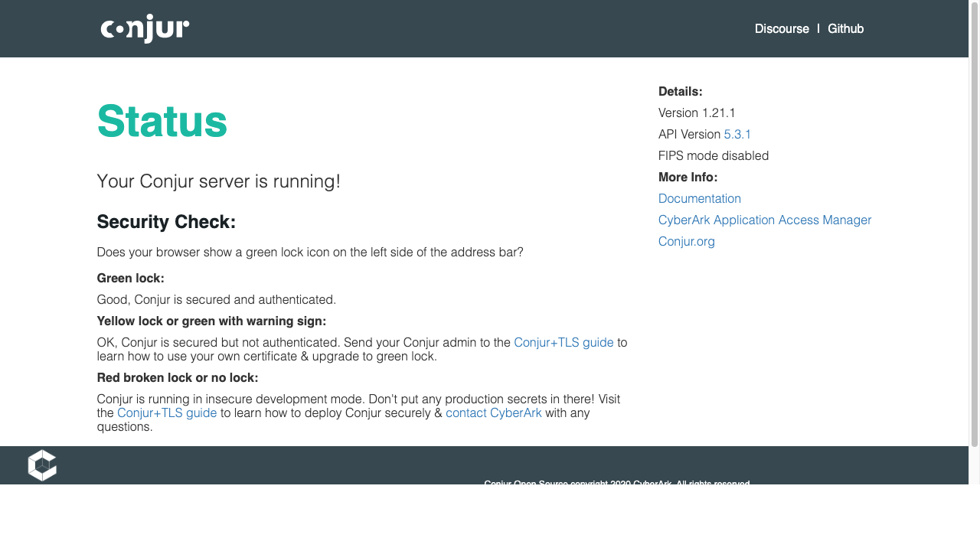Open the Conjur+TLS guide under yellow lock
The image size is (980, 551).
click(x=564, y=342)
